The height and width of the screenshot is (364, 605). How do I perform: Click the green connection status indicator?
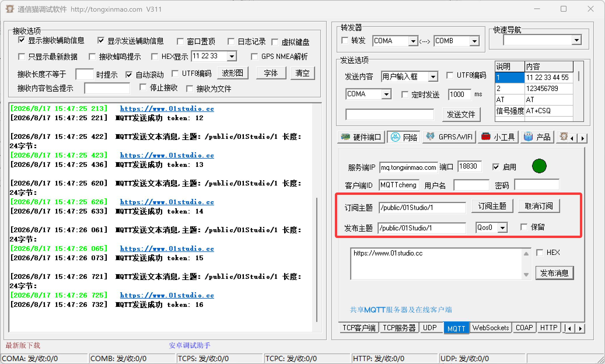(539, 166)
